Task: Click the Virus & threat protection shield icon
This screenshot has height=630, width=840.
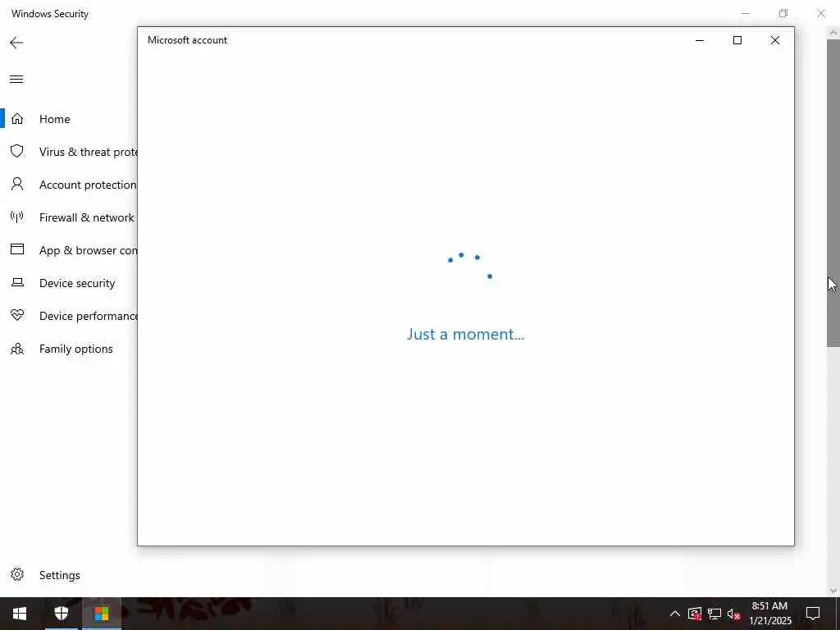Action: (17, 152)
